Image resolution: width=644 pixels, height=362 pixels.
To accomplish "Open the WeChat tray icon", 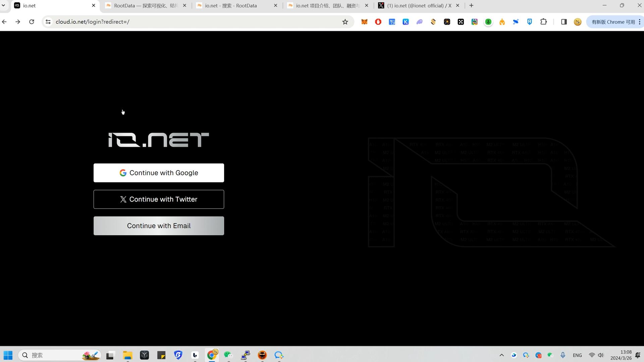I will pyautogui.click(x=550, y=355).
